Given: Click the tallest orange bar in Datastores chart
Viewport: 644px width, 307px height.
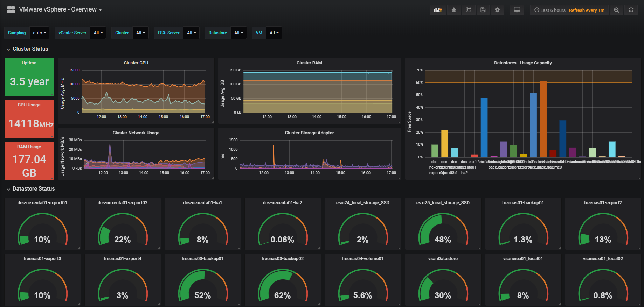Looking at the screenshot, I should tap(543, 119).
